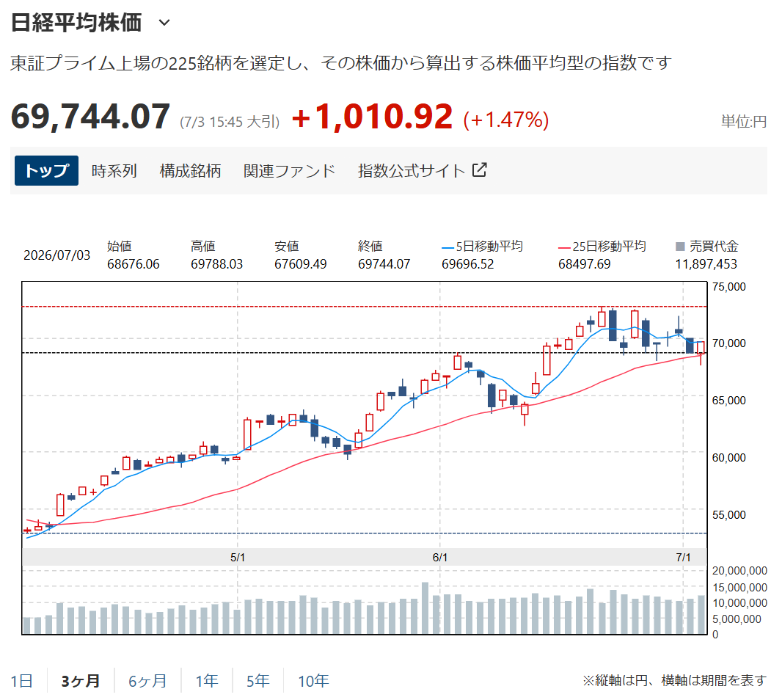
Task: Click the price change +1,010.92
Action: (x=372, y=117)
